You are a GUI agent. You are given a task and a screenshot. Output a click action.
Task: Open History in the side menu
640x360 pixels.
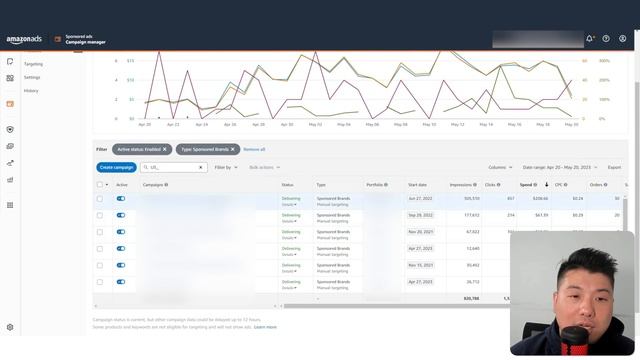pyautogui.click(x=31, y=91)
